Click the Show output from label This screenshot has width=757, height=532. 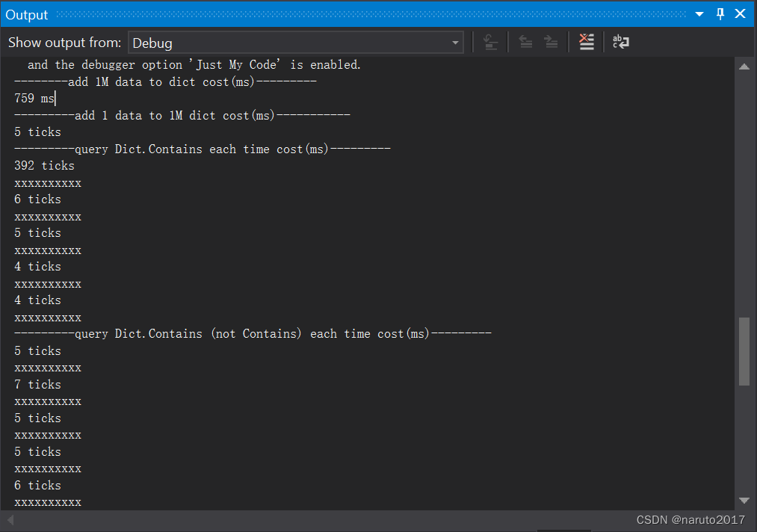pos(64,43)
